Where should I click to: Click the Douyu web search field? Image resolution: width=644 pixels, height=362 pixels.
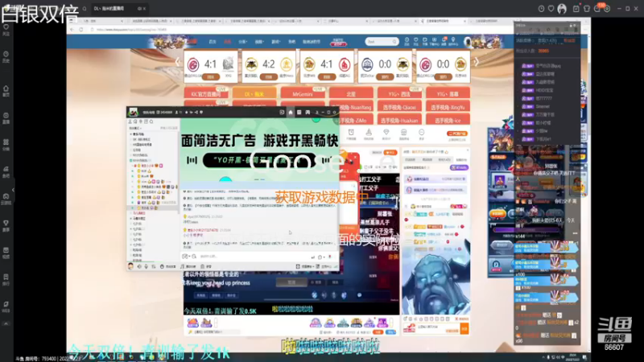[x=382, y=42]
